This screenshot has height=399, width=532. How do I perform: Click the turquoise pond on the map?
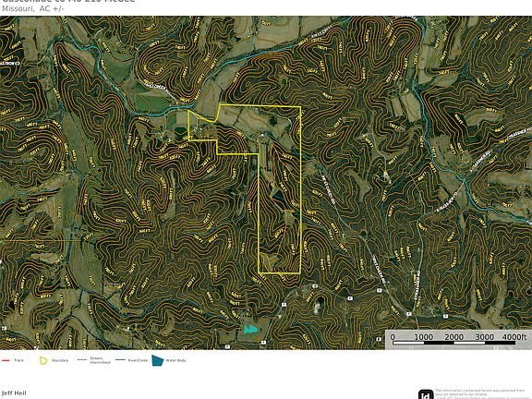250,329
